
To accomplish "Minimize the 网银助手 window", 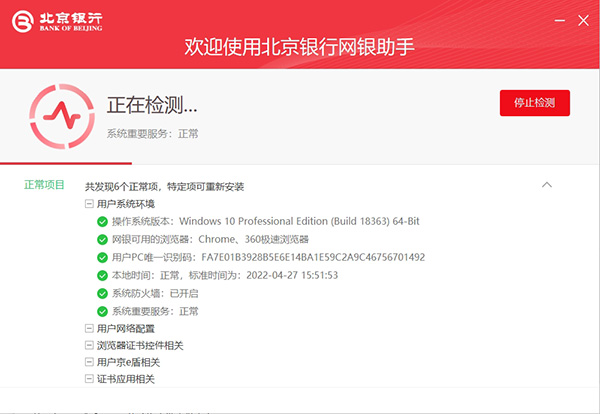I will (560, 20).
